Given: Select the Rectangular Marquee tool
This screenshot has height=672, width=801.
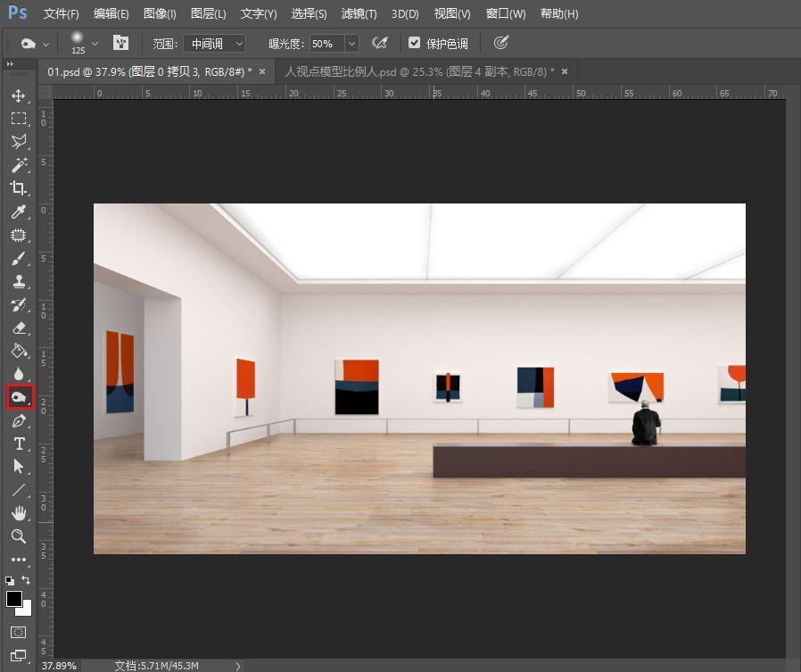Looking at the screenshot, I should tap(19, 119).
